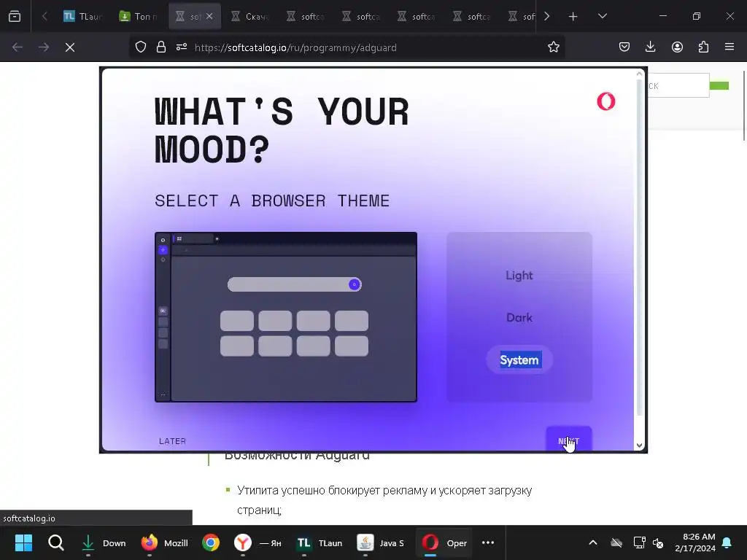The height and width of the screenshot is (560, 747).
Task: Close the active softcatalog tab
Action: pyautogui.click(x=209, y=17)
